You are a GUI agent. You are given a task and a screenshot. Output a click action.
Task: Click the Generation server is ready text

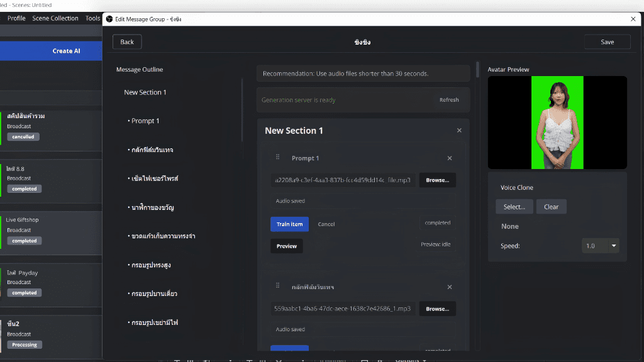[299, 100]
